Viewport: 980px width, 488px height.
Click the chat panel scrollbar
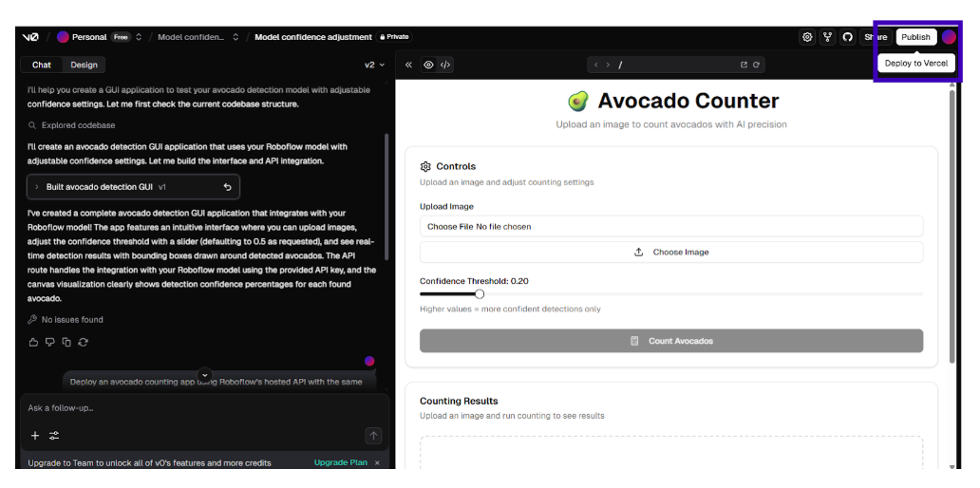coord(386,197)
